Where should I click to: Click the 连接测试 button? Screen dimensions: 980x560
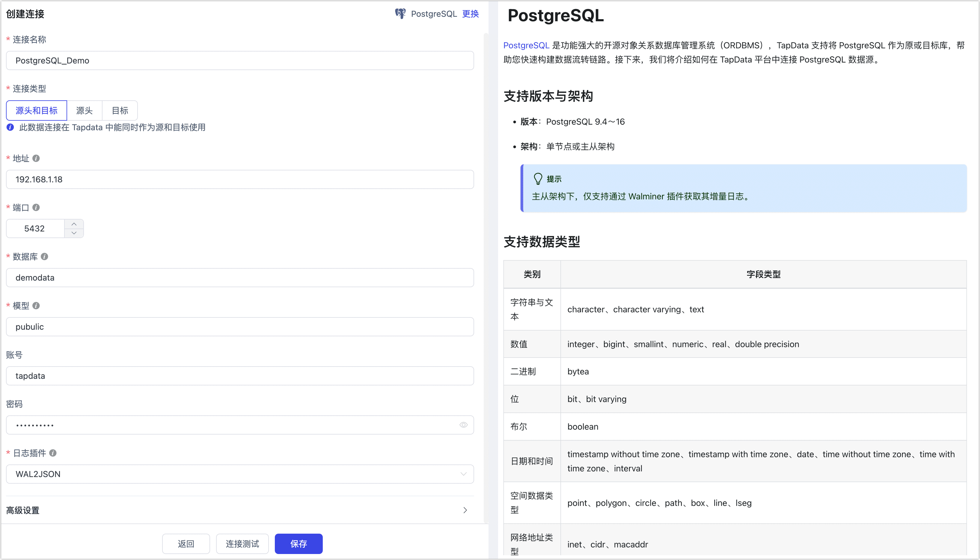pyautogui.click(x=243, y=544)
